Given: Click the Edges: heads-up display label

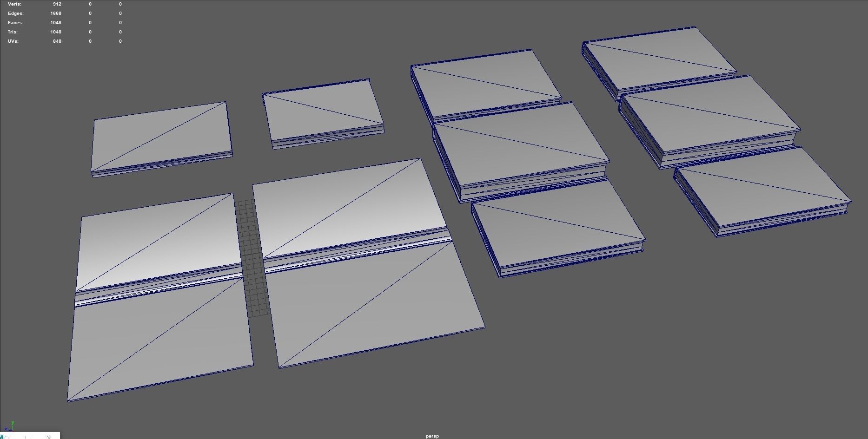Looking at the screenshot, I should (15, 13).
